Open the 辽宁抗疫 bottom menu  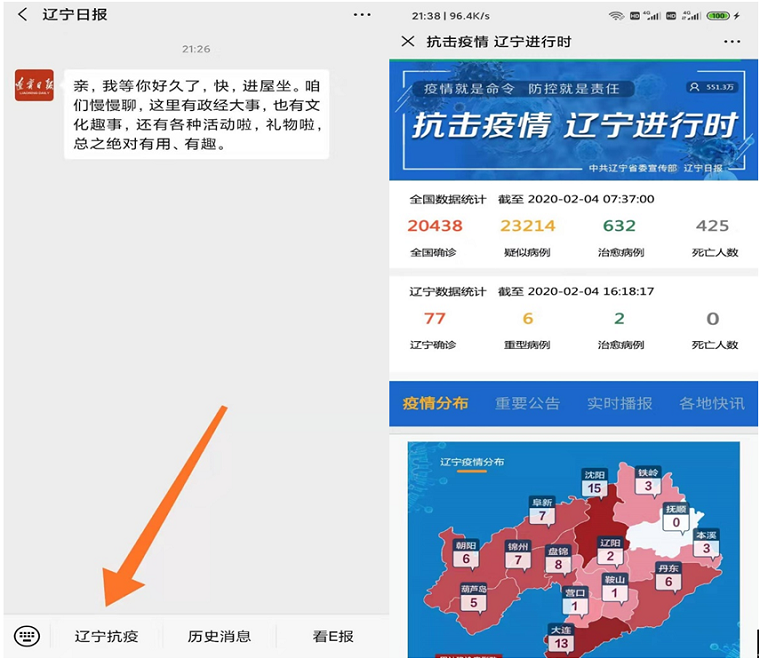pos(106,636)
